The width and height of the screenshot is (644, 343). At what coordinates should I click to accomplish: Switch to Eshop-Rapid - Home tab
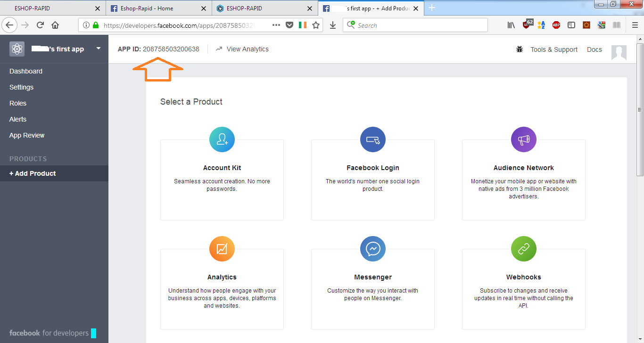coord(159,8)
